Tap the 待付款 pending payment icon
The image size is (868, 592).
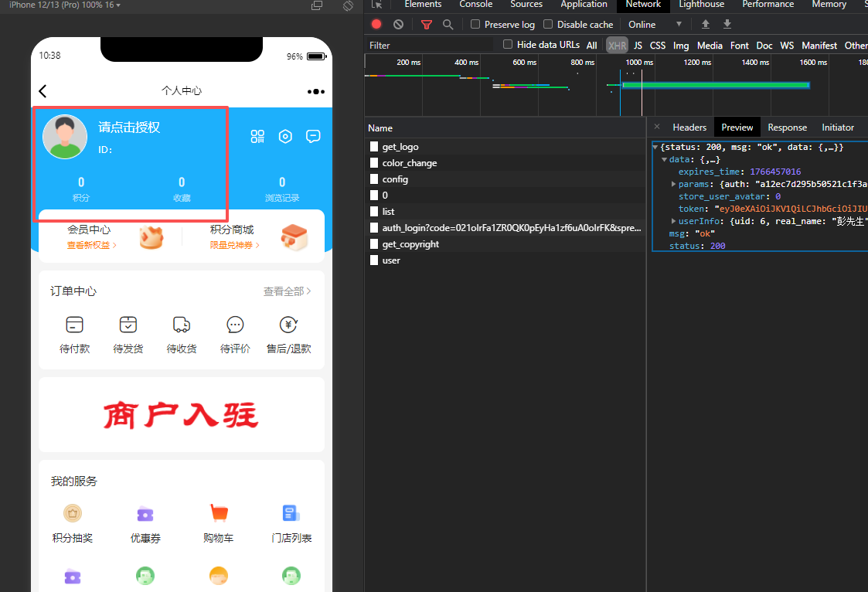pyautogui.click(x=75, y=325)
